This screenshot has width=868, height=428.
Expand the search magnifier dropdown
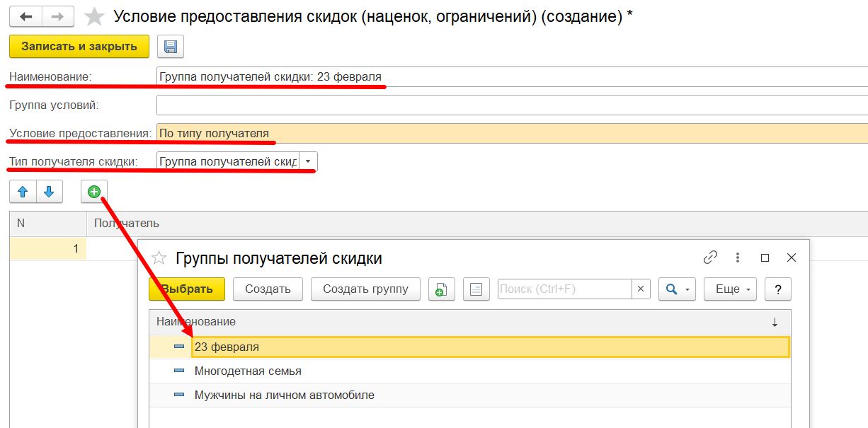pyautogui.click(x=677, y=289)
